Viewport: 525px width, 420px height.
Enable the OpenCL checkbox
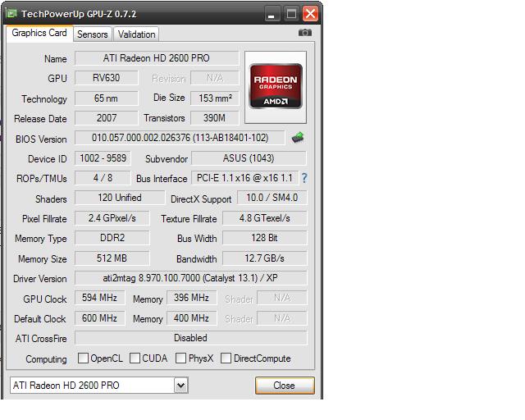point(83,358)
